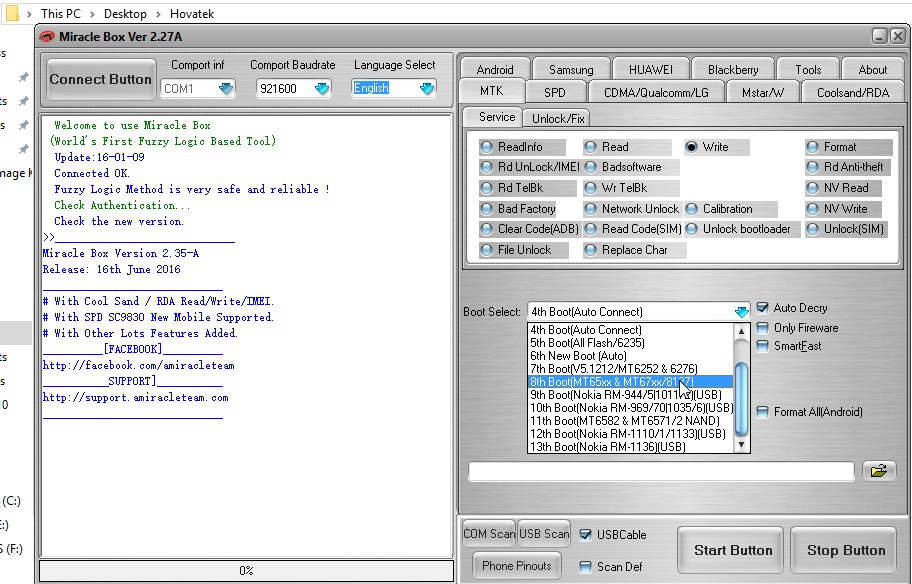This screenshot has width=912, height=584.
Task: Choose 9th Boot Nokia RM-944 USB option
Action: (x=630, y=394)
